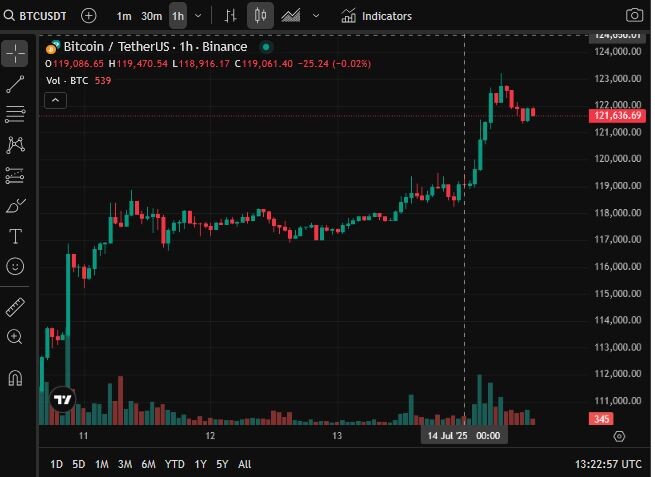Screen dimensions: 655x477
Task: Select the text annotation tool
Action: 15,236
